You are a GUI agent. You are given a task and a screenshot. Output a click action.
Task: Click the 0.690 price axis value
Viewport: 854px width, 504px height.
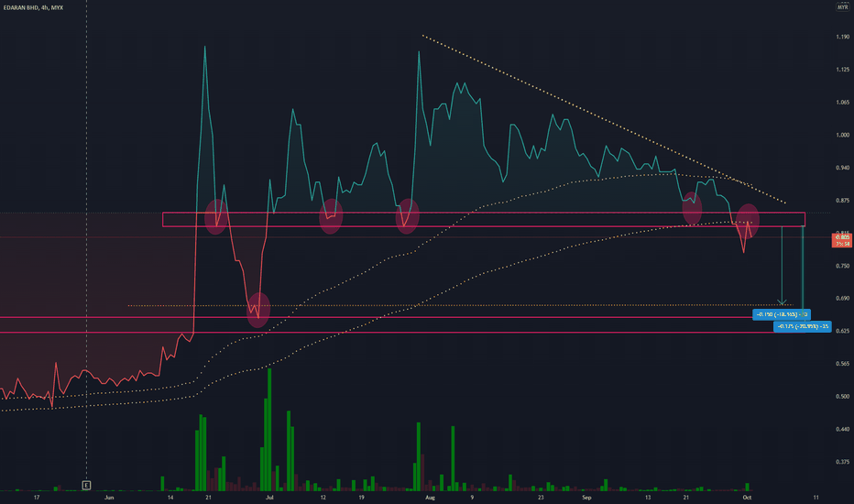click(x=842, y=299)
